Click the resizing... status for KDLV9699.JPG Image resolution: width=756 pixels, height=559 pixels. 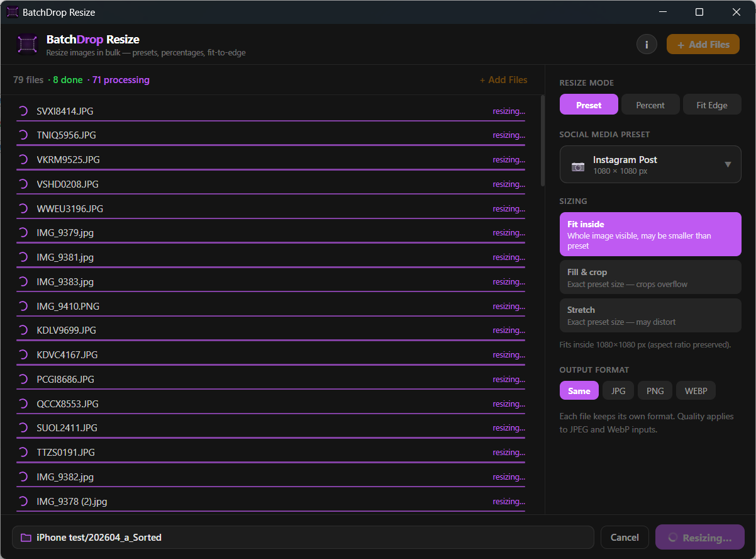tap(509, 330)
